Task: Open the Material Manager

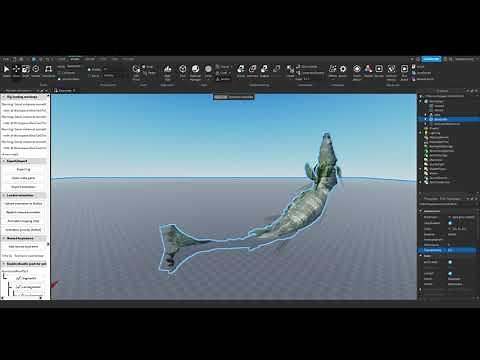Action: pos(195,72)
